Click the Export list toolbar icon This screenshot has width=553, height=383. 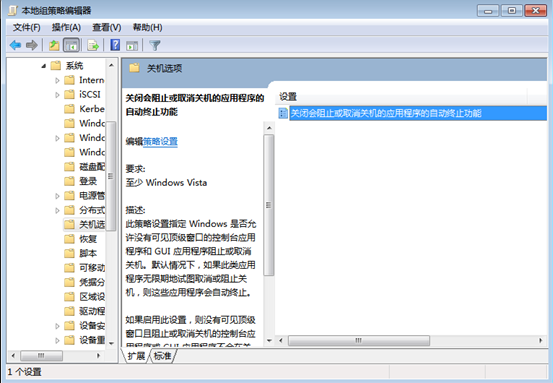pos(93,45)
